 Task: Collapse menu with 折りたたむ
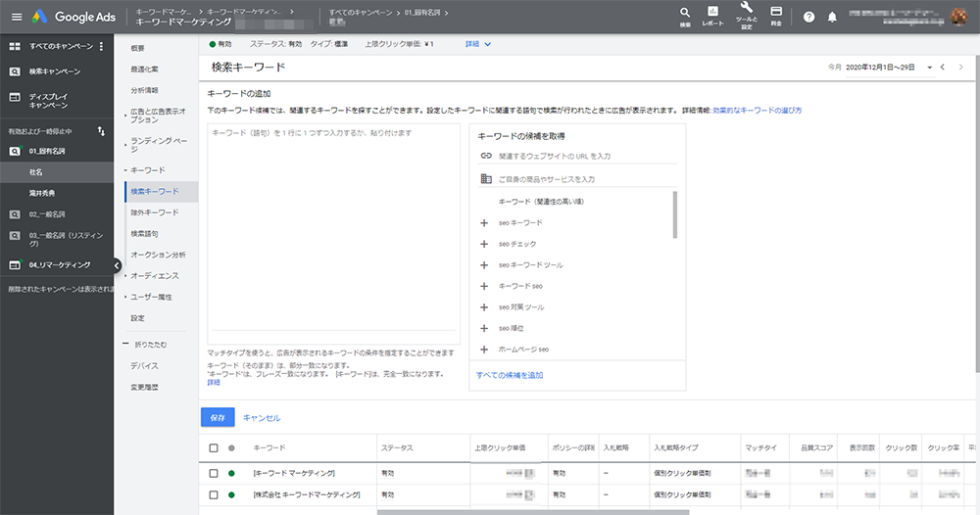click(x=145, y=345)
